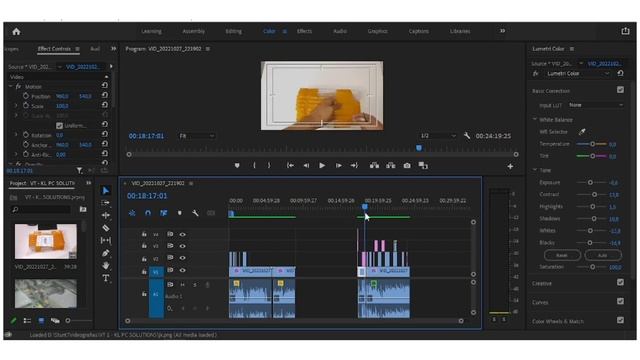
Task: Open the playback resolution 1/2 dropdown
Action: (438, 136)
